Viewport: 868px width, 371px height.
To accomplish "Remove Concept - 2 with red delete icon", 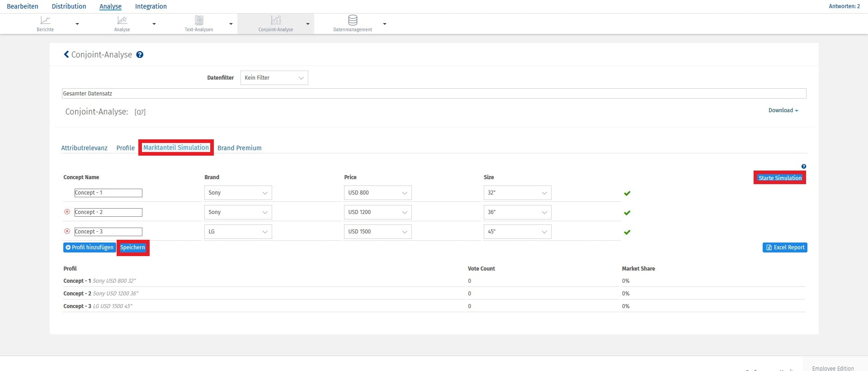I will click(67, 212).
